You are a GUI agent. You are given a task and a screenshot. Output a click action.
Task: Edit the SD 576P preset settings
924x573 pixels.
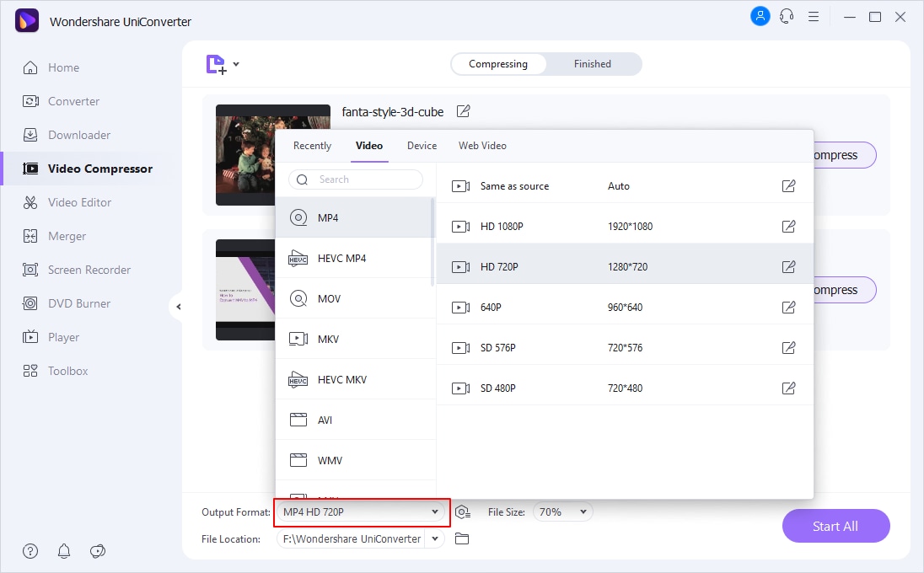[x=788, y=347]
